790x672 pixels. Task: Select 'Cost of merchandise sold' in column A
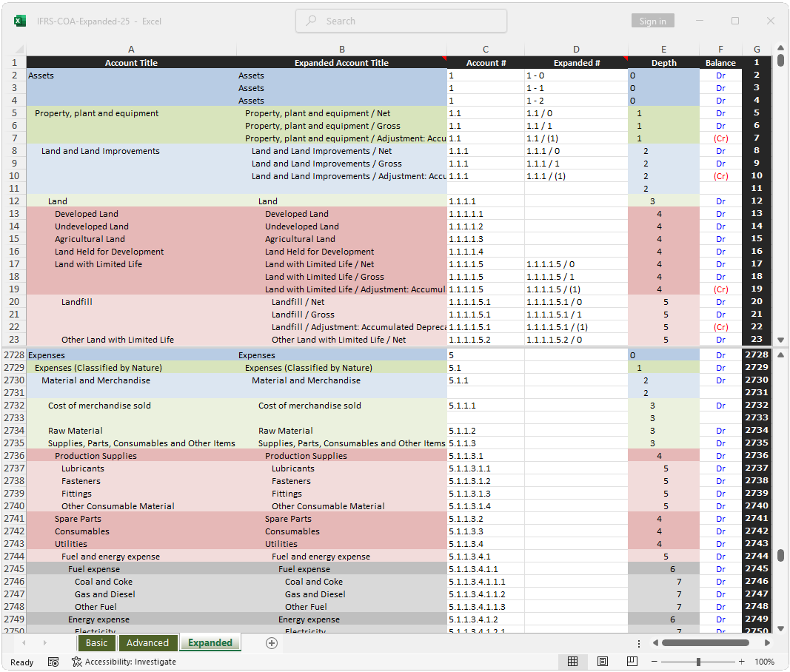pyautogui.click(x=131, y=406)
